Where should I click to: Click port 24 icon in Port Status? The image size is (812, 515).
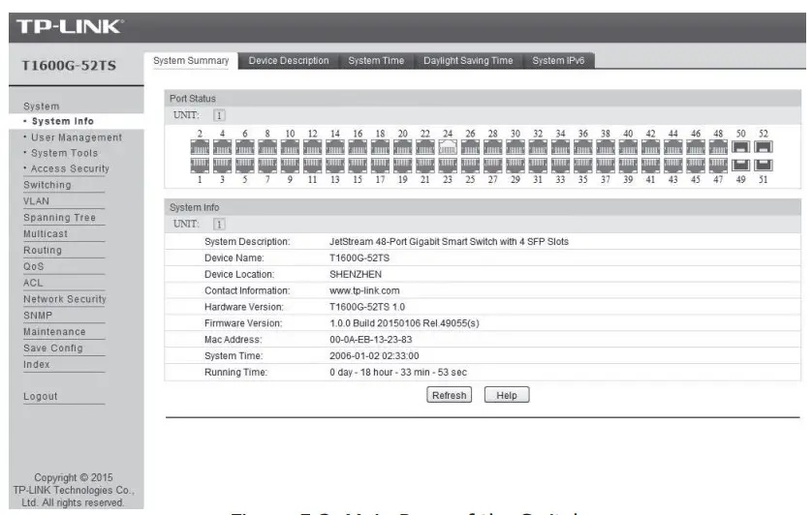click(448, 147)
